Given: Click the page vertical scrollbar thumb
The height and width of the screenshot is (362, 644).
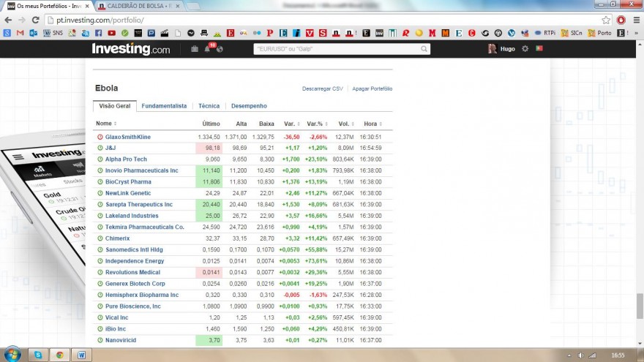Looking at the screenshot, I should [640, 306].
